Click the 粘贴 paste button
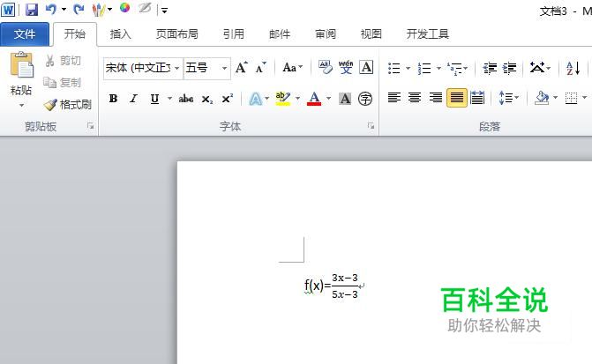 21,73
